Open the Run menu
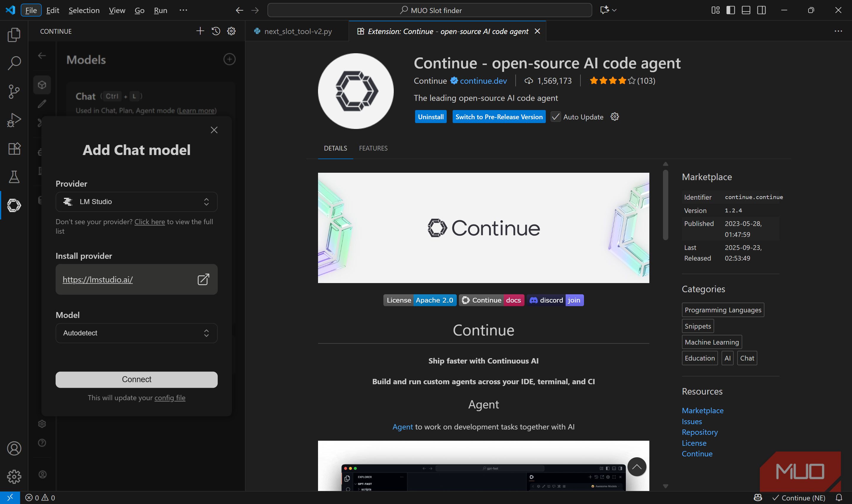This screenshot has height=504, width=852. pos(160,10)
